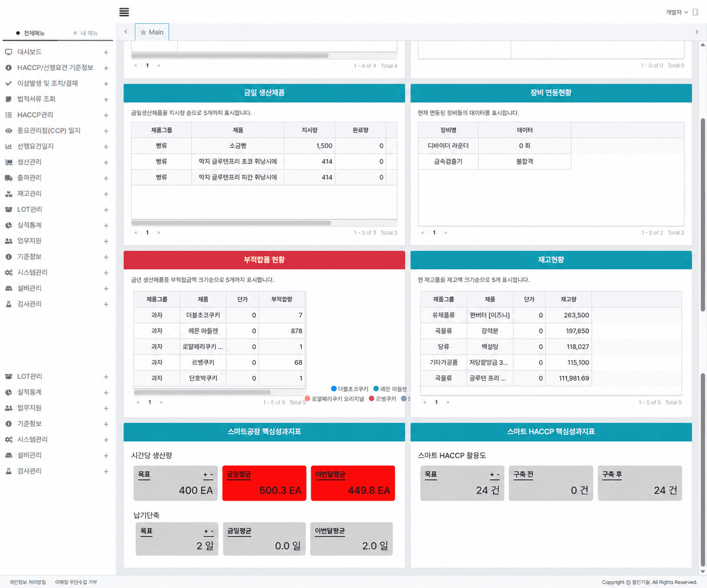Open the 선행요건일지 menu item
Screen dimensions: 707x588
coord(35,146)
